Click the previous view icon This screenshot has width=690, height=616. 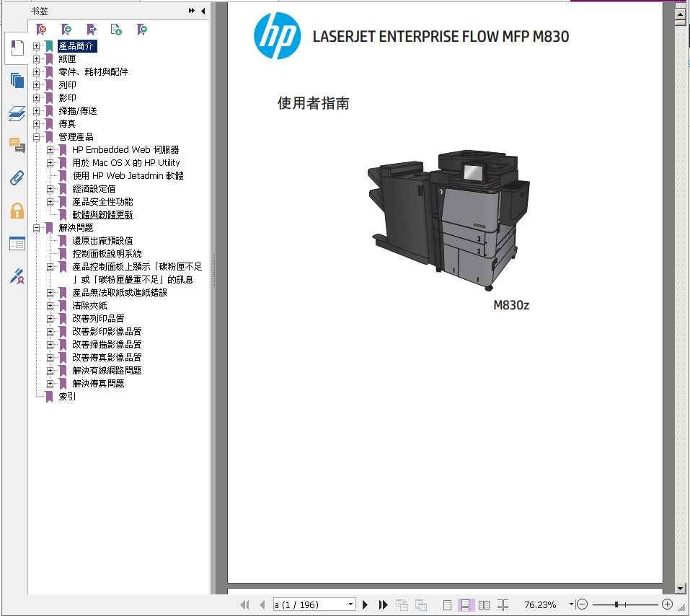402,604
